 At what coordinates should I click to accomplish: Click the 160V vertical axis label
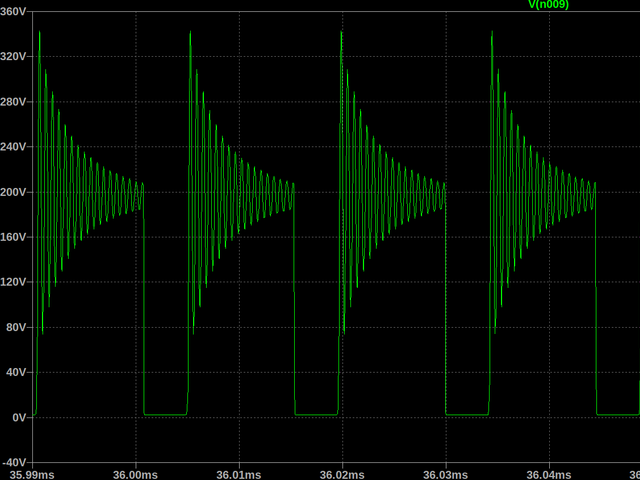(x=15, y=237)
